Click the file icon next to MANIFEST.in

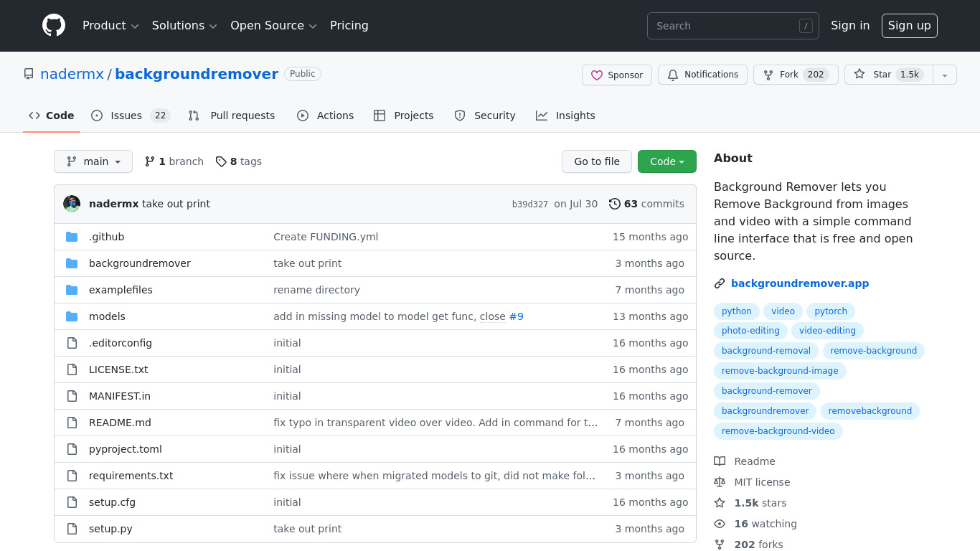point(72,396)
